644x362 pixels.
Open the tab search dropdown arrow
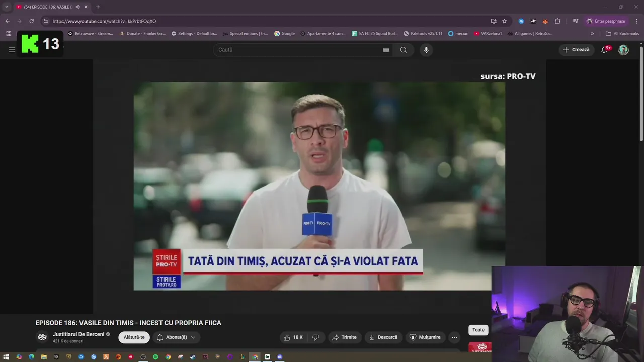point(7,7)
